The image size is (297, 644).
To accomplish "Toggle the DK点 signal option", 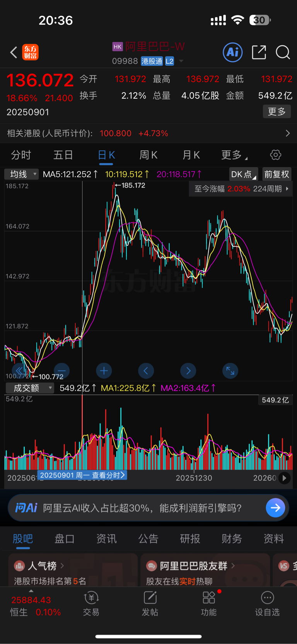I will click(x=244, y=174).
